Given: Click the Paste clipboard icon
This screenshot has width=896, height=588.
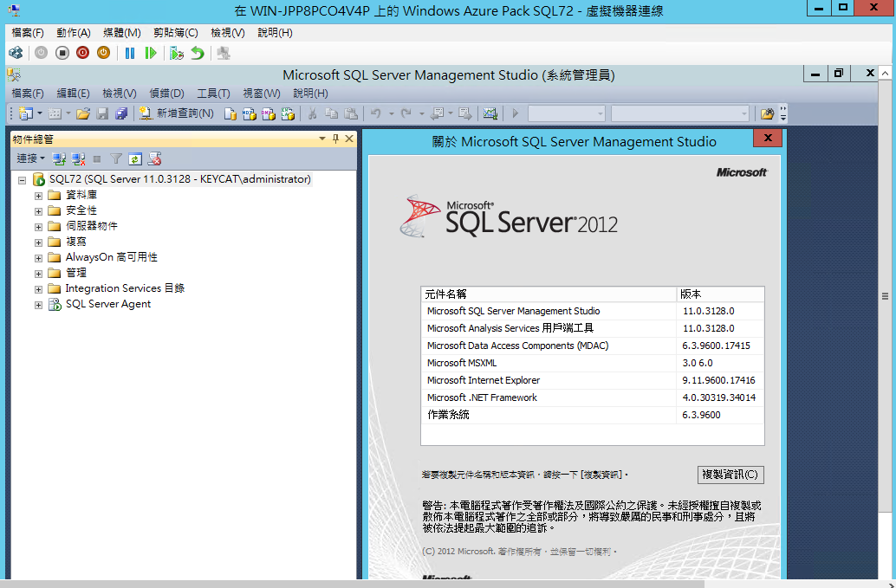Looking at the screenshot, I should click(351, 113).
